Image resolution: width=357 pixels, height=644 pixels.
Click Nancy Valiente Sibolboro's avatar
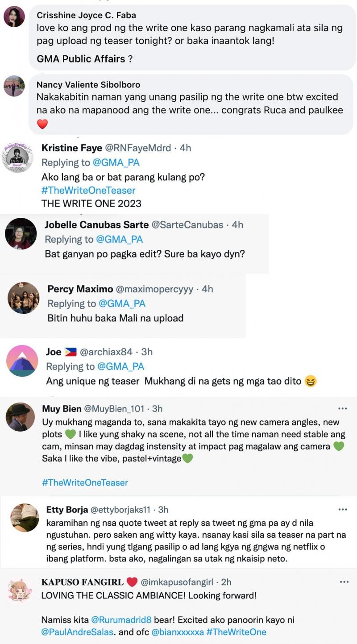coord(14,86)
